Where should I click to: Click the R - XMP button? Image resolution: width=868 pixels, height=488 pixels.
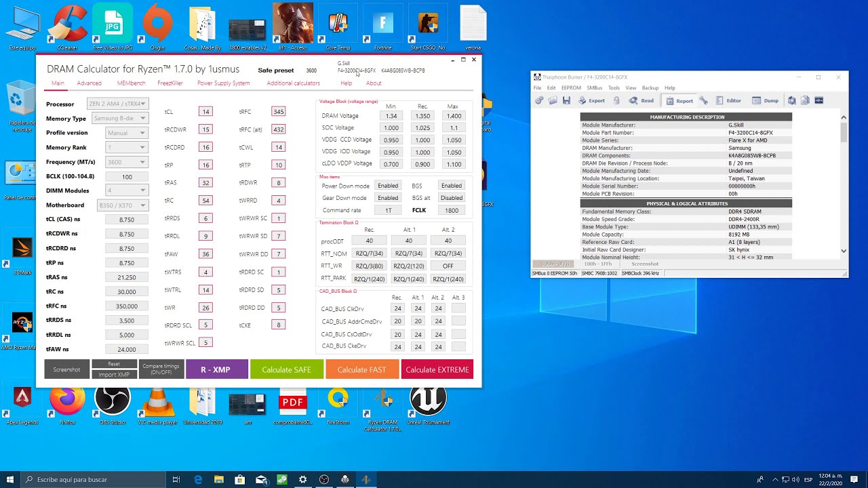point(216,369)
